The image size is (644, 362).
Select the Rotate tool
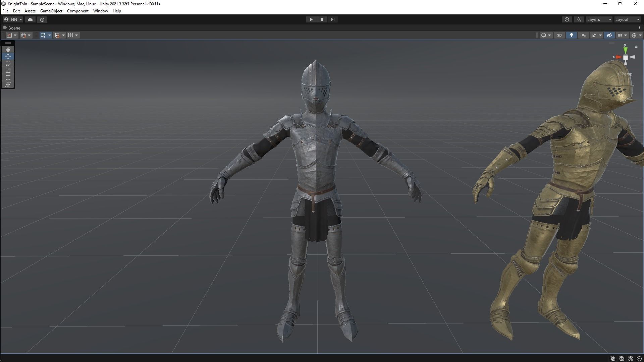point(8,63)
